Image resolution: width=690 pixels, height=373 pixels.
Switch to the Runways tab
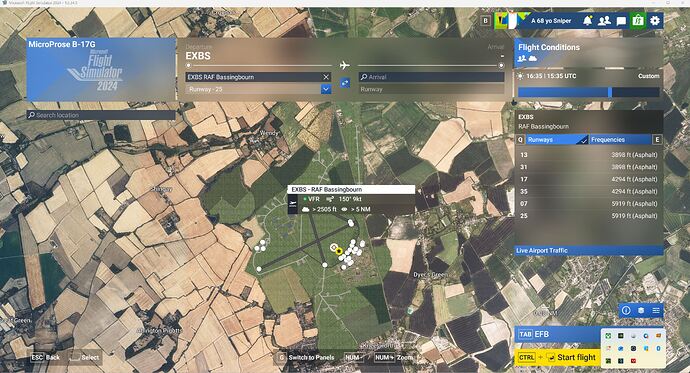(557, 139)
